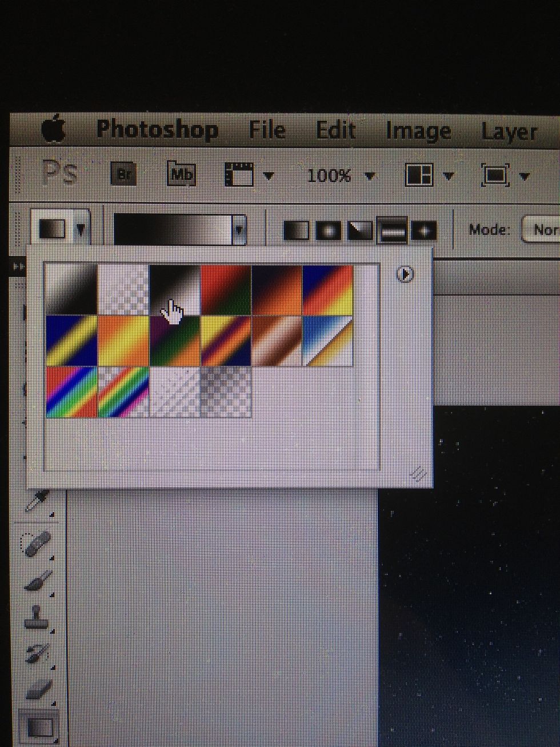Choose the Yellow, Violet, Orange, Blue preset
The image size is (560, 747).
pyautogui.click(x=226, y=341)
